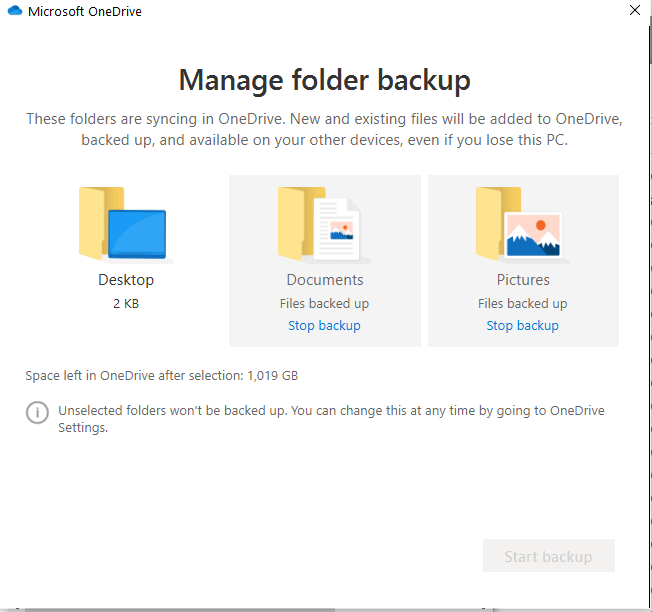
Task: Click the 2 KB size under Desktop
Action: [126, 303]
